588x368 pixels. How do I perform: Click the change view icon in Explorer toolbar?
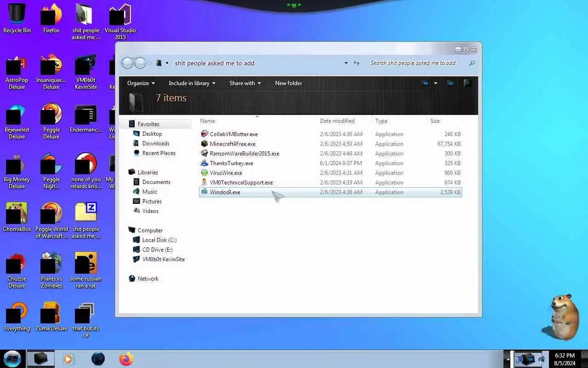tap(425, 83)
